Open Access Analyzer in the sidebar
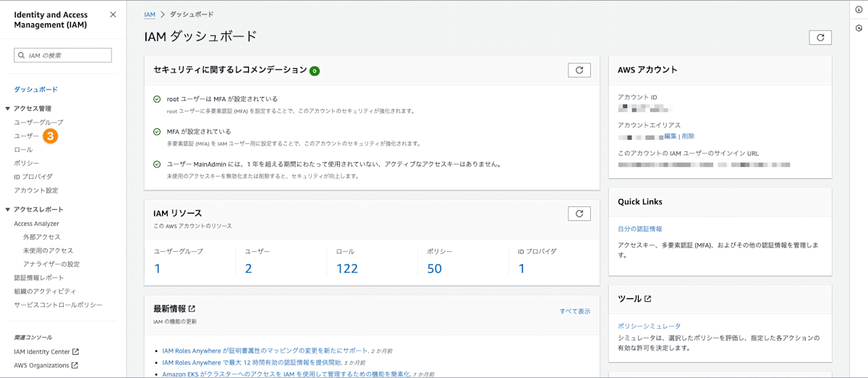The height and width of the screenshot is (378, 868). (36, 224)
